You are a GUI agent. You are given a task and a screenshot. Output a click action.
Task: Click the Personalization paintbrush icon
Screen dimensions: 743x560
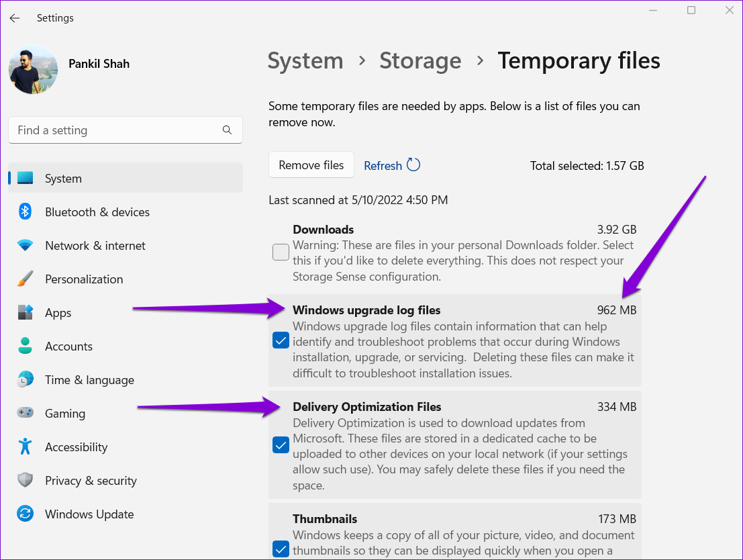[25, 279]
